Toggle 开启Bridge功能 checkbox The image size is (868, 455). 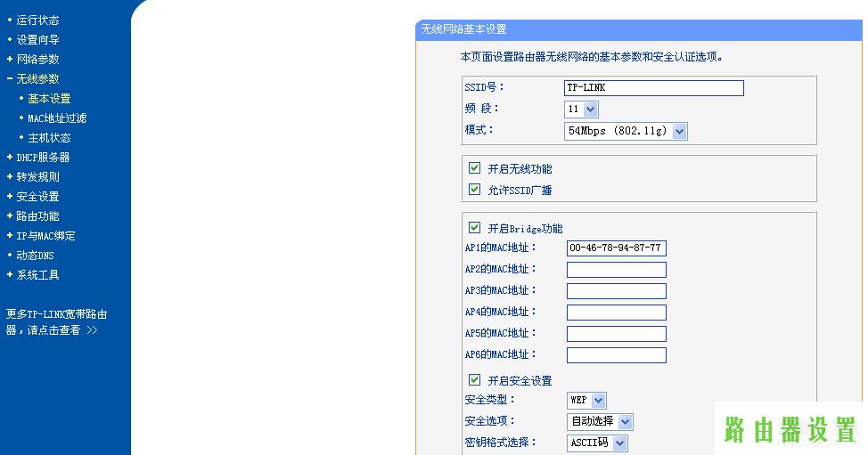click(474, 227)
